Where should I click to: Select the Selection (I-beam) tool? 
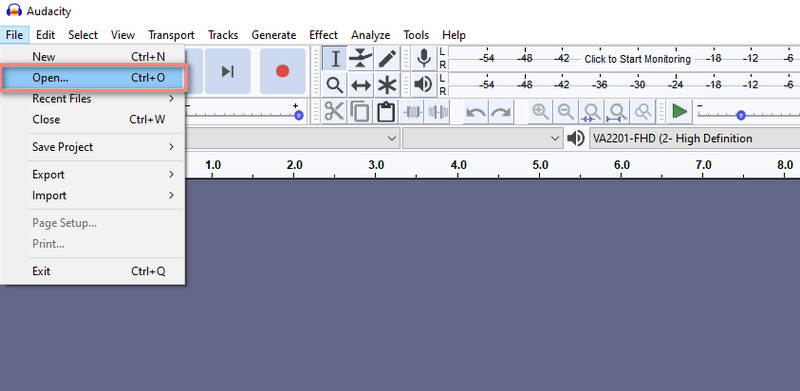[335, 59]
